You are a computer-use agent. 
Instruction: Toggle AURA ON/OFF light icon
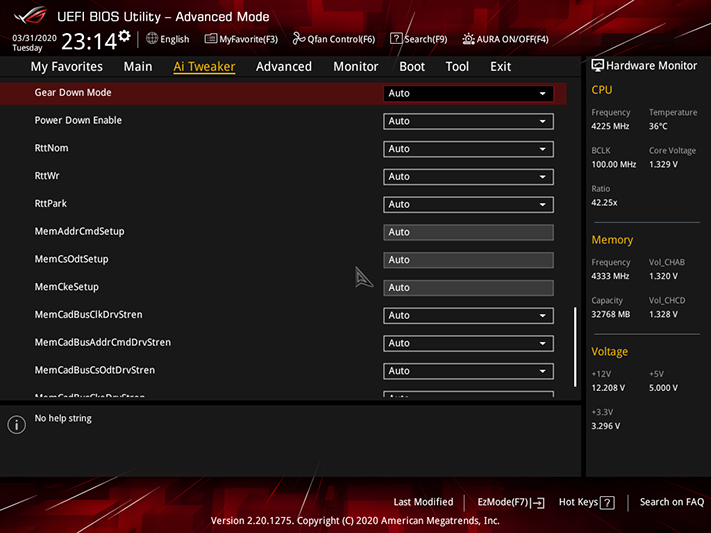(468, 39)
